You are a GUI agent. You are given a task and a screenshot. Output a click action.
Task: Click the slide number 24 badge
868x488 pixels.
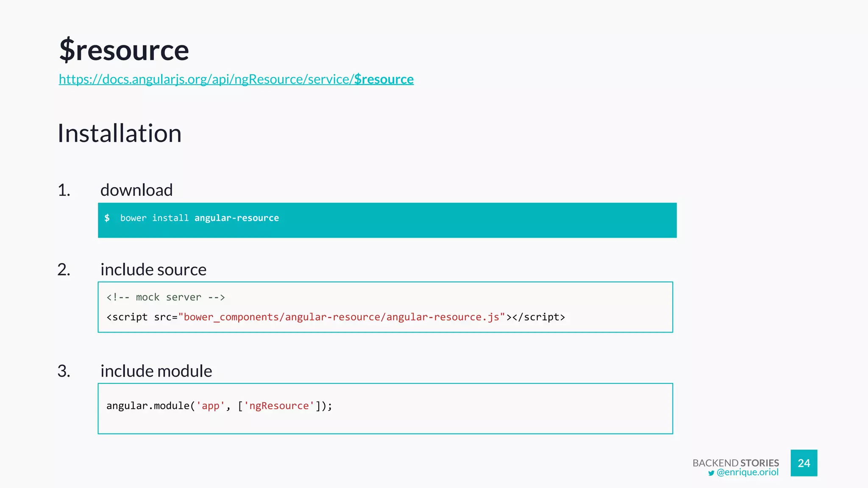[804, 463]
